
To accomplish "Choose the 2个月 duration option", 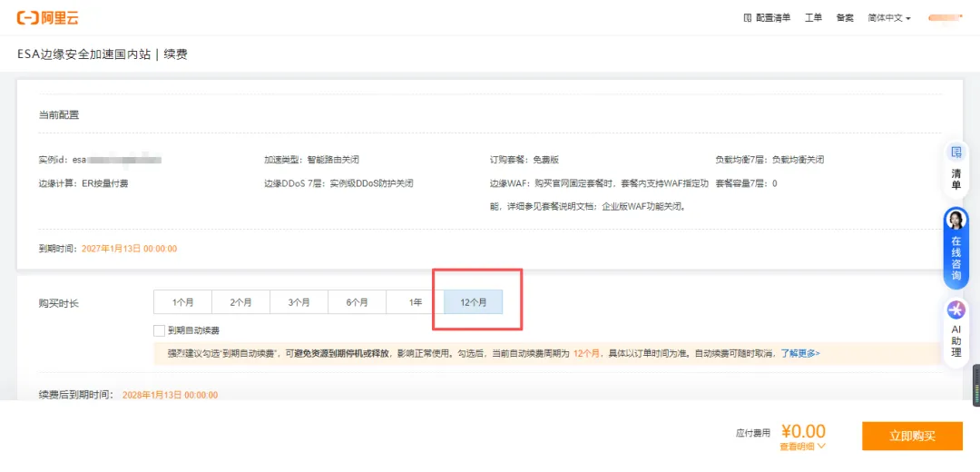I will pos(240,302).
